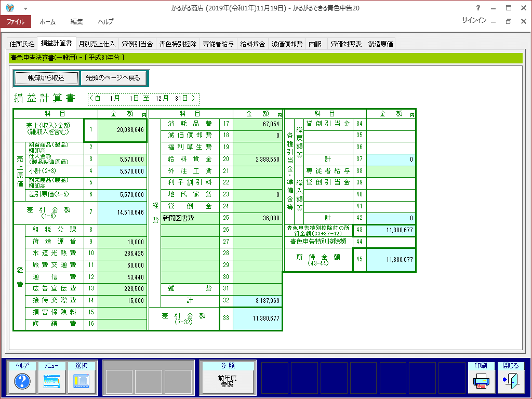Click the app logo icon in title bar
Image resolution: width=532 pixels, height=399 pixels.
(10, 7)
